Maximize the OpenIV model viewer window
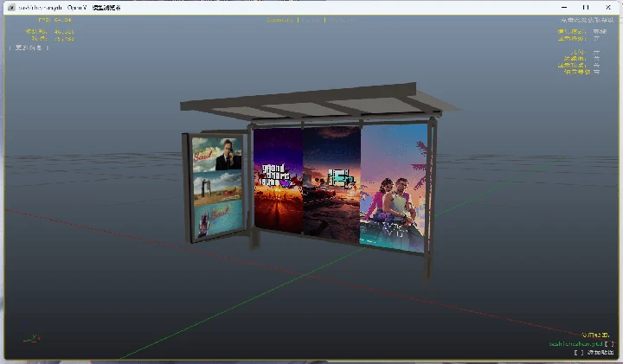Viewport: 623px width, 364px height. [x=586, y=7]
